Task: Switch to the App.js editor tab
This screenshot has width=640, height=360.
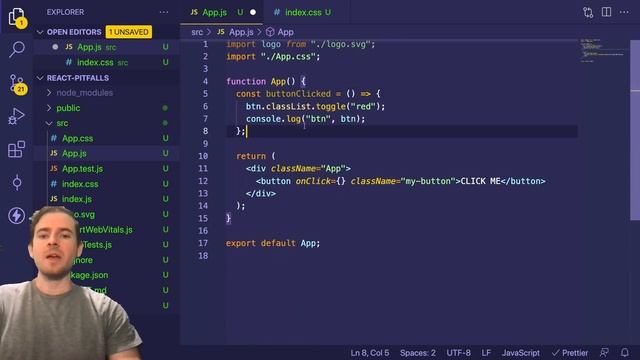Action: (222, 12)
